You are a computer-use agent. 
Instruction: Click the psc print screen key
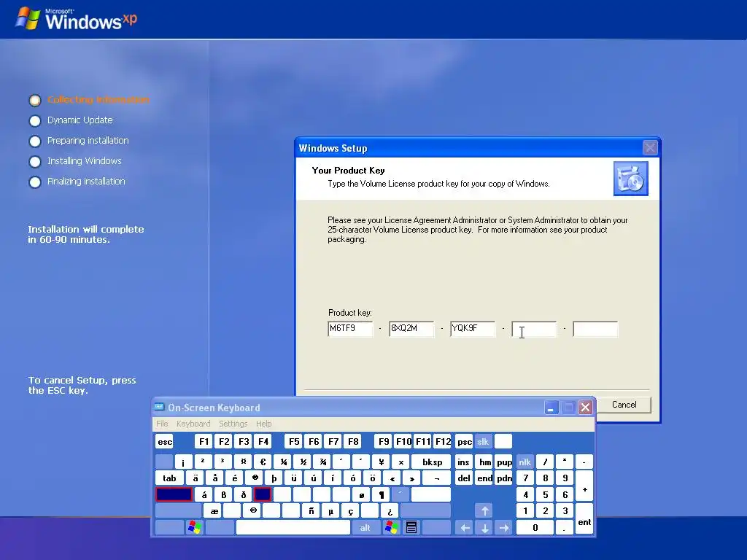464,441
